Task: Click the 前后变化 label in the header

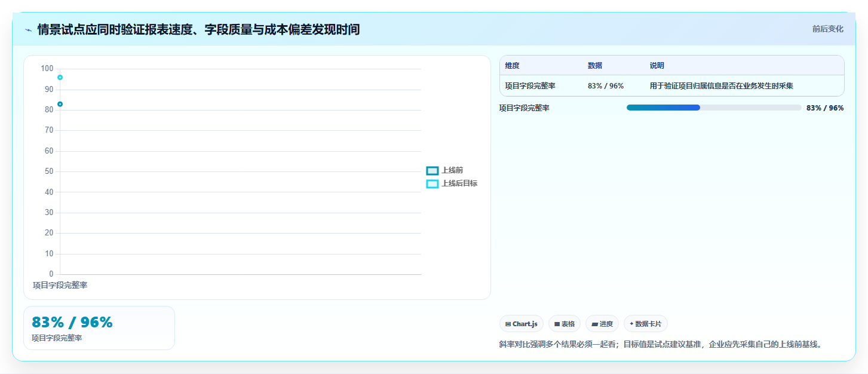Action: coord(828,29)
